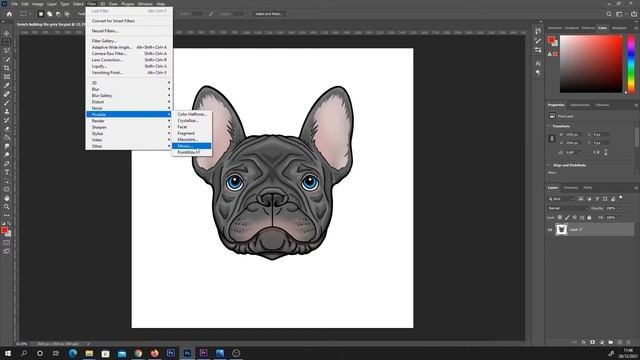
Task: Open the layer Kind filter dropdown
Action: click(x=561, y=199)
